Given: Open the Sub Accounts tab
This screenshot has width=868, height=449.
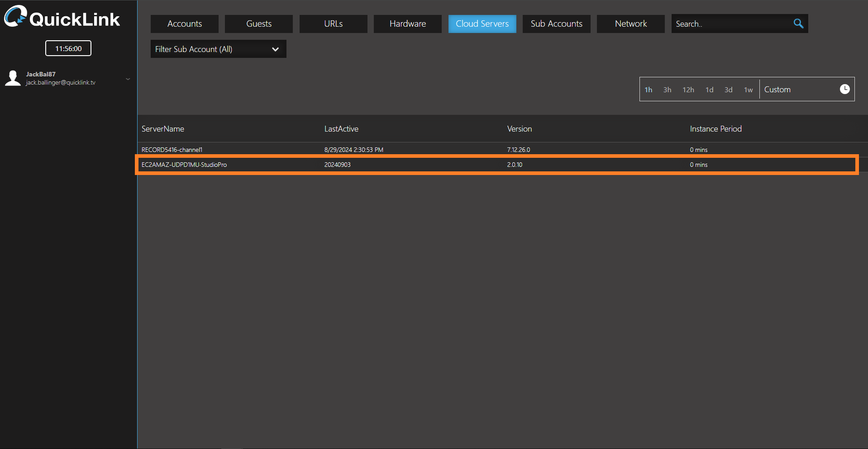Looking at the screenshot, I should (556, 24).
